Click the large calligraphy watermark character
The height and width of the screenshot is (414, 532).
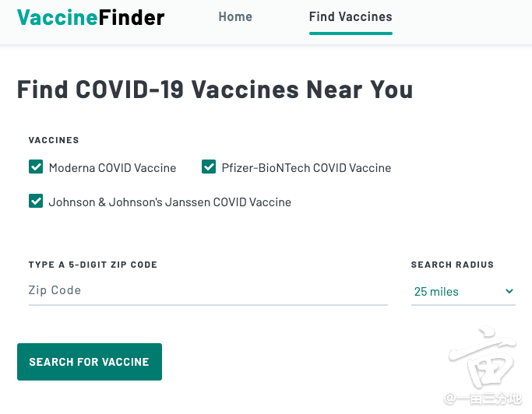482,357
